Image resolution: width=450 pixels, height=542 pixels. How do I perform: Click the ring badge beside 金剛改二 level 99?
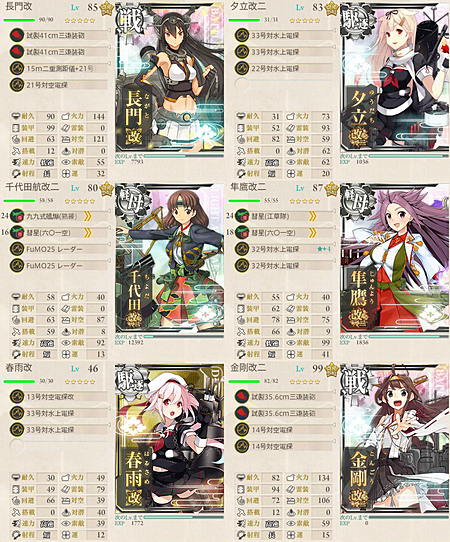click(331, 369)
